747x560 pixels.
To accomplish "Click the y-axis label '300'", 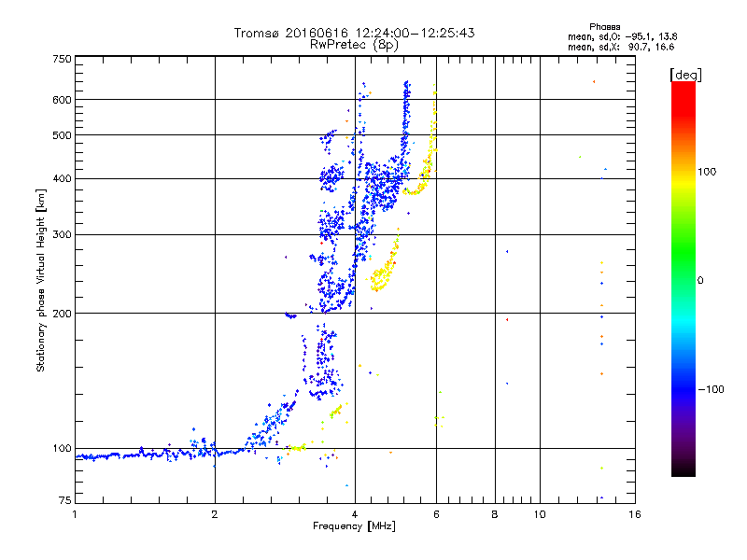I will click(x=62, y=235).
